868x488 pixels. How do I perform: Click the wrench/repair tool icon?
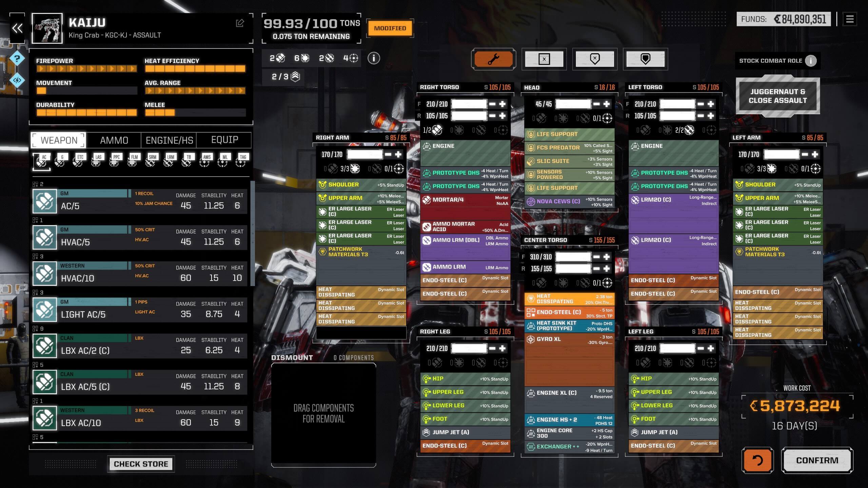pyautogui.click(x=494, y=59)
